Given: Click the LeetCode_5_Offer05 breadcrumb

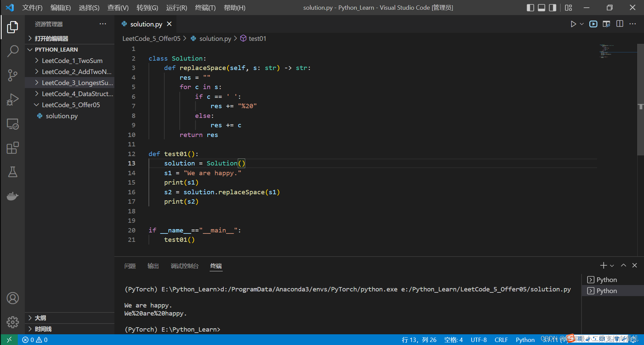Looking at the screenshot, I should click(x=151, y=39).
